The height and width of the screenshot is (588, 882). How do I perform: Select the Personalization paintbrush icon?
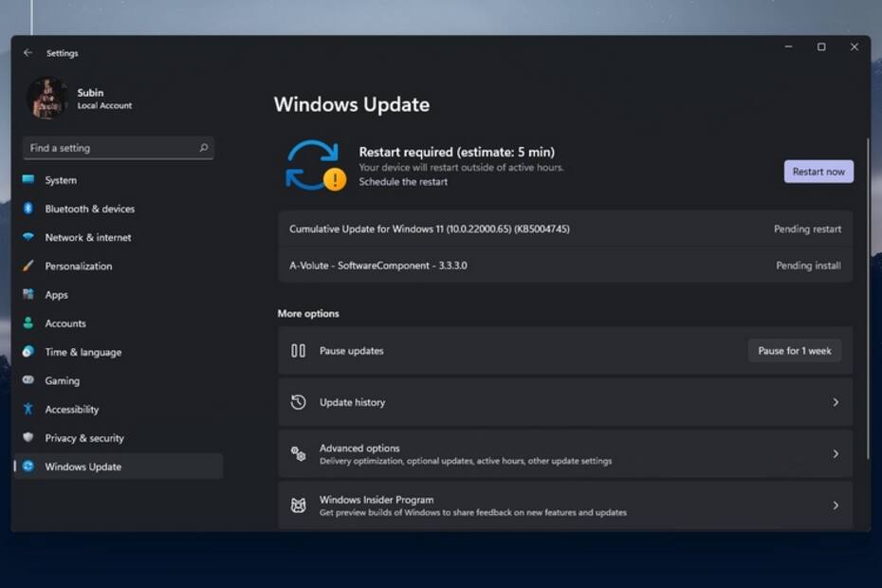tap(28, 266)
